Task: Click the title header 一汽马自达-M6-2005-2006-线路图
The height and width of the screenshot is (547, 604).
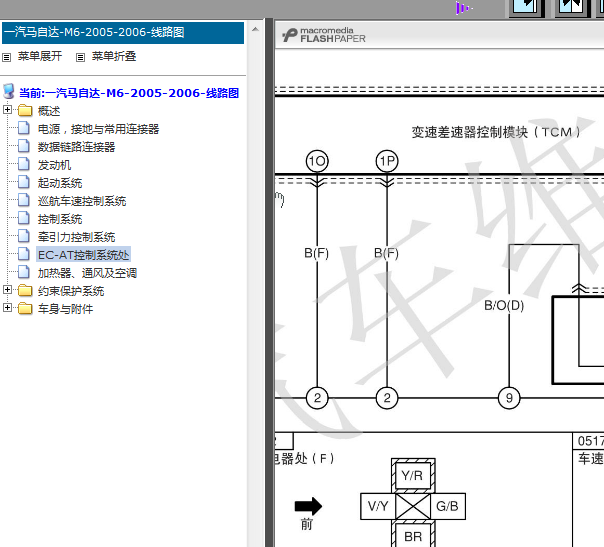Action: [x=123, y=33]
